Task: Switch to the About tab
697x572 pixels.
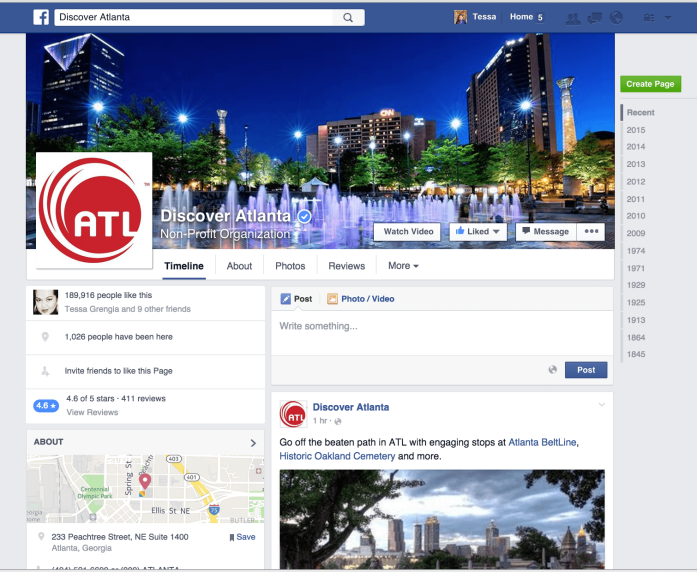Action: pos(239,266)
